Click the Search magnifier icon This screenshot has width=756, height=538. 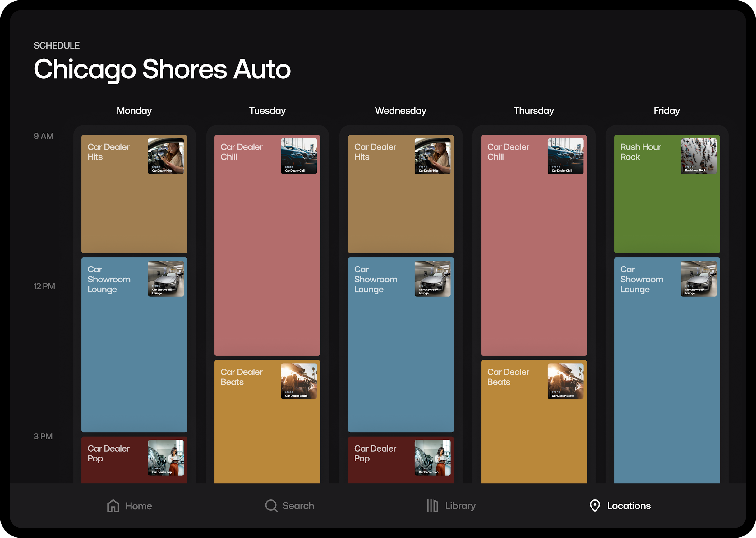(x=271, y=506)
